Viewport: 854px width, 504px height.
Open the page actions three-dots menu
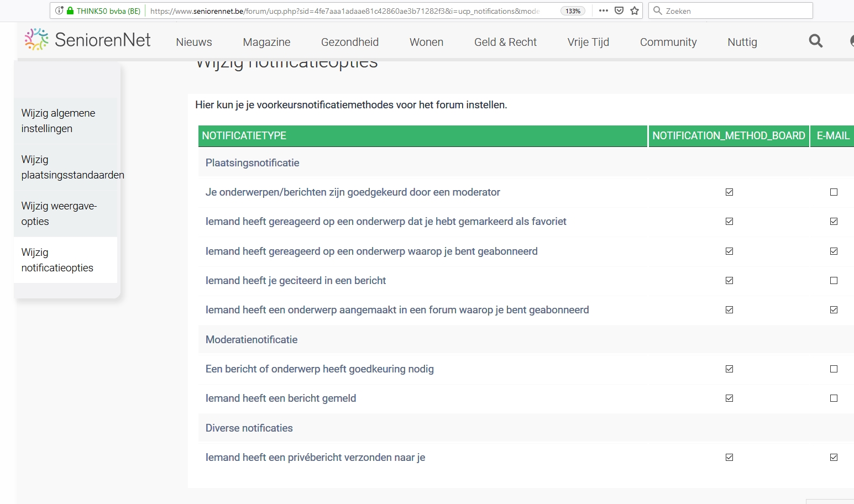(x=603, y=11)
